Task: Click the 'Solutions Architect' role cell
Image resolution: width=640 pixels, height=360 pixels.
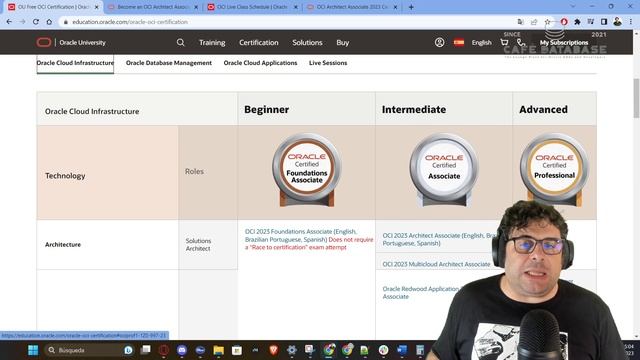Action: [208, 244]
